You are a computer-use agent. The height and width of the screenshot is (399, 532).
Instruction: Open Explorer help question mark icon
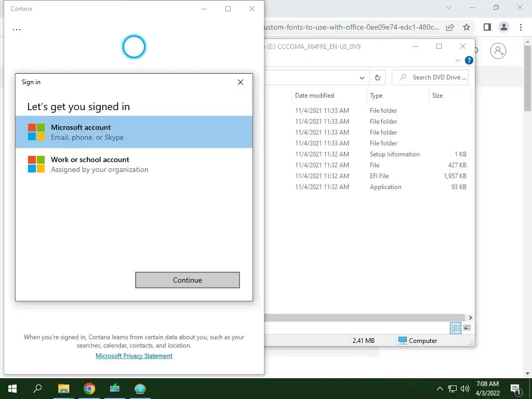[x=469, y=60]
